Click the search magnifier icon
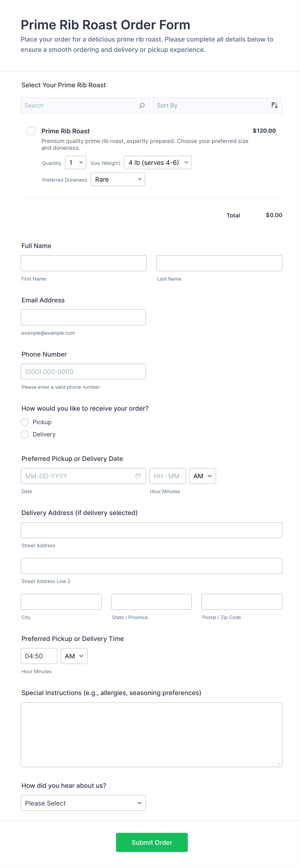Viewport: 300px width, 868px height. point(142,105)
